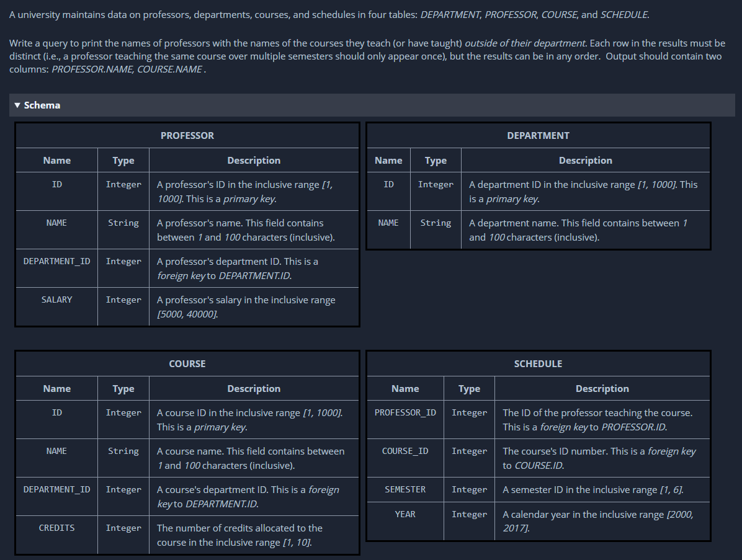The width and height of the screenshot is (742, 560).
Task: Click the ID field in PROFESSOR table
Action: tap(57, 184)
